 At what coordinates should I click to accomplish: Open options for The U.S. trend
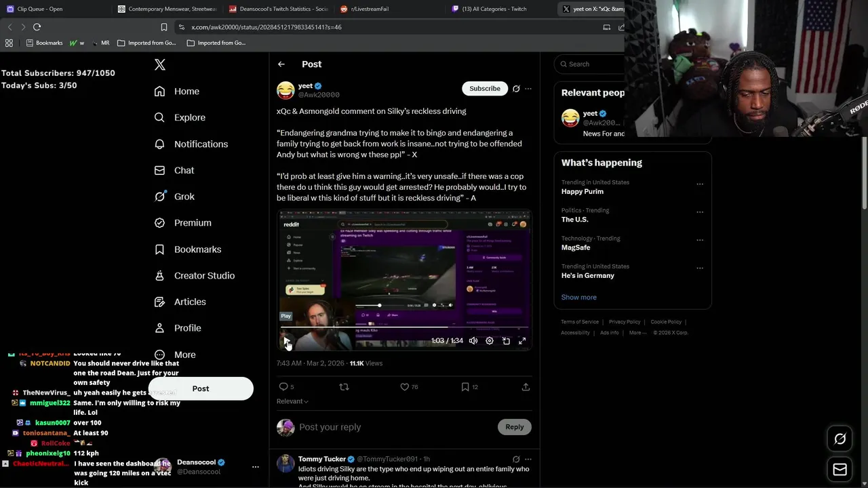[700, 212]
